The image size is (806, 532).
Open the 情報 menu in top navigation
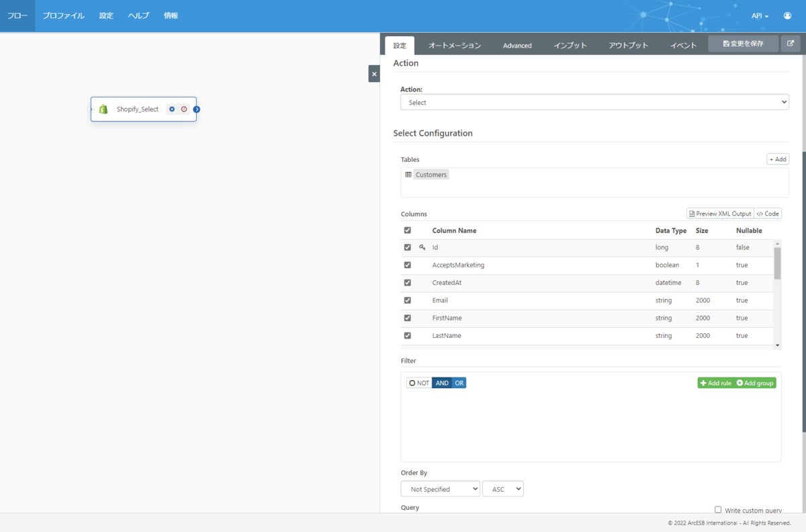171,15
